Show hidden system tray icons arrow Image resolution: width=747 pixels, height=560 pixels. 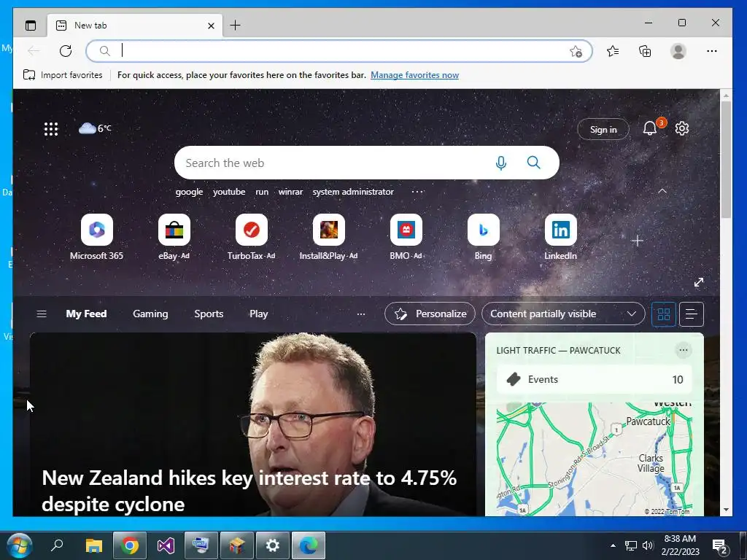pyautogui.click(x=613, y=545)
